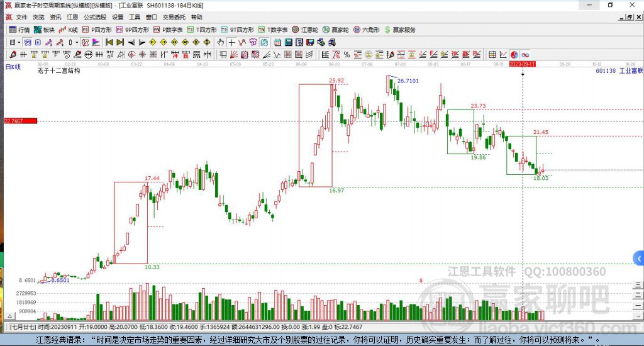Viewport: 644px width, 346px height.
Task: Open 赢家服务 with the dollar icon
Action: (400, 30)
